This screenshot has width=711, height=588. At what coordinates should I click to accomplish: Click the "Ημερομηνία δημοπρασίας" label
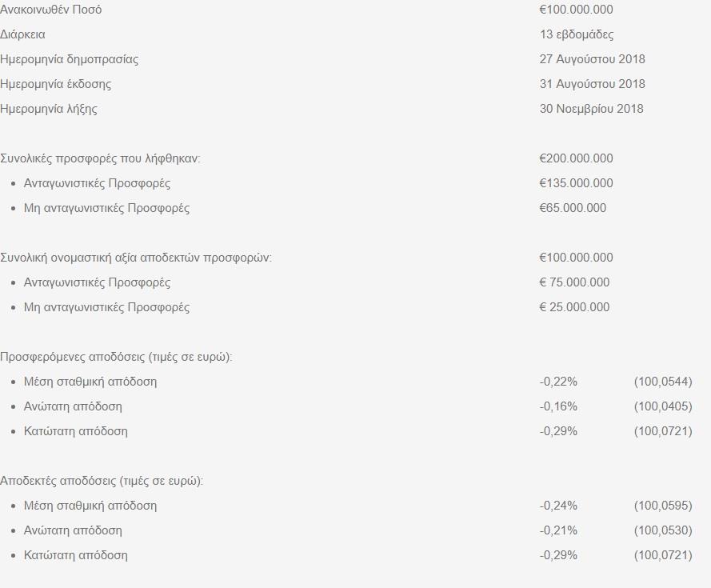pyautogui.click(x=70, y=59)
